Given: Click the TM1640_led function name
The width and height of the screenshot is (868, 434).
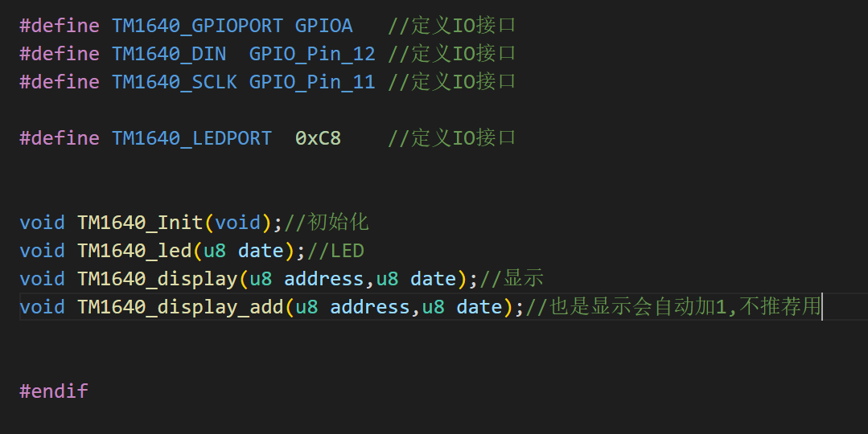Looking at the screenshot, I should click(x=134, y=251).
